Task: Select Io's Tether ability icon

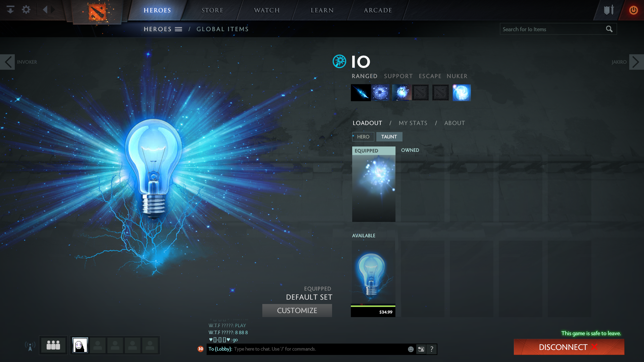Action: tap(361, 93)
